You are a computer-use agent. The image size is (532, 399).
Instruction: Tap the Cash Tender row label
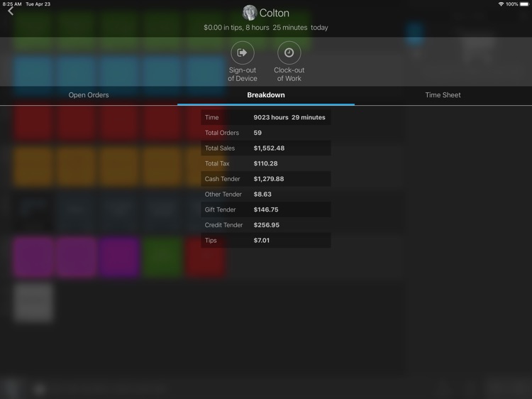tap(222, 179)
